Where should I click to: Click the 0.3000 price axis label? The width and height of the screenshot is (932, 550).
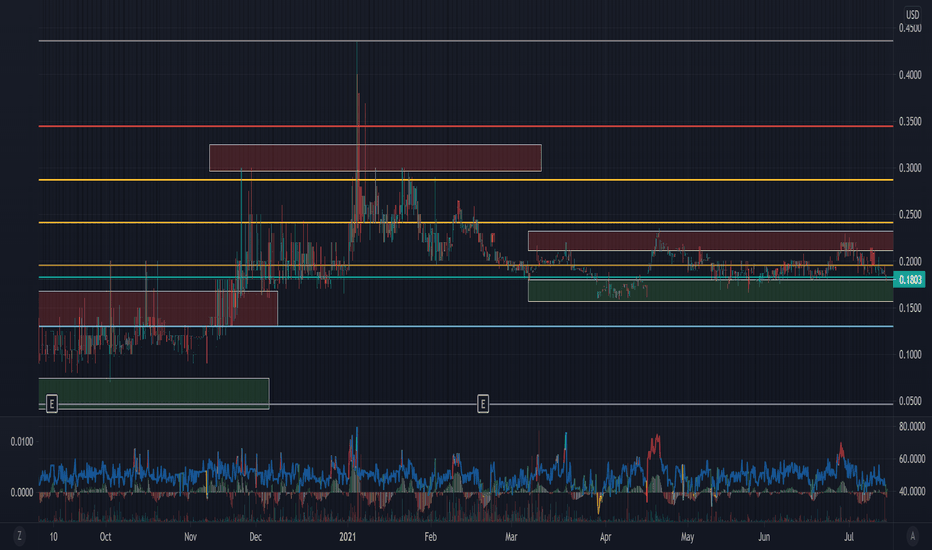[909, 168]
